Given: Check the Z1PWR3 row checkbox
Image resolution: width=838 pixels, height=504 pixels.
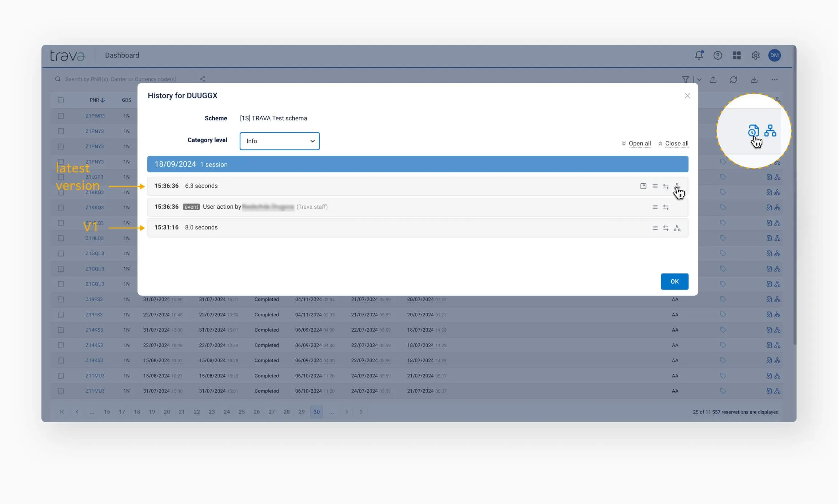Looking at the screenshot, I should tap(61, 116).
